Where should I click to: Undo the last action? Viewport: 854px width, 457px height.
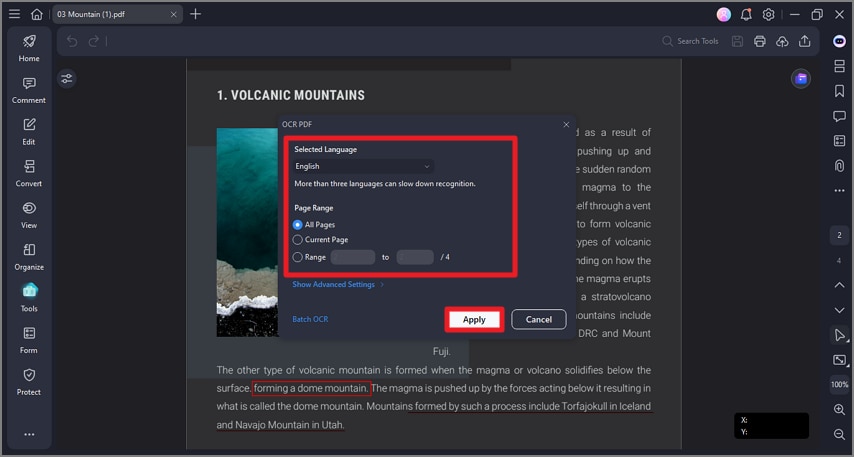coord(72,41)
